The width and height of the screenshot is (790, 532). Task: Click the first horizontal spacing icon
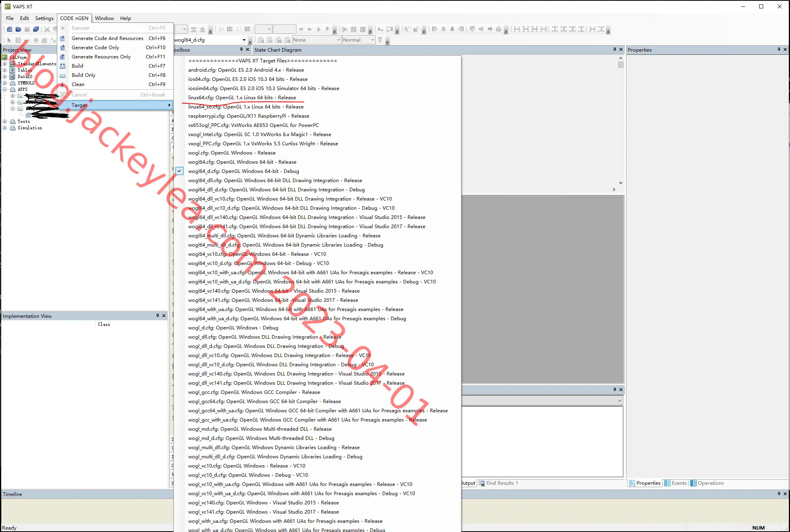click(517, 29)
